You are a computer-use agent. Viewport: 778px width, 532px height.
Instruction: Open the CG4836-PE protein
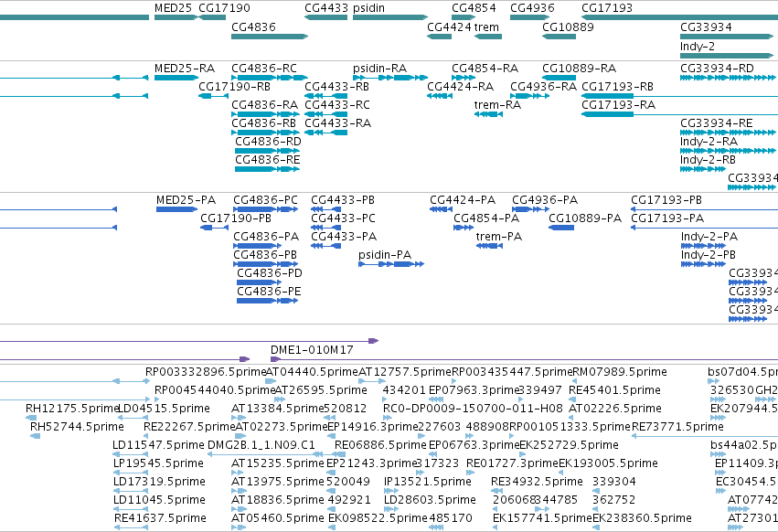[x=267, y=301]
